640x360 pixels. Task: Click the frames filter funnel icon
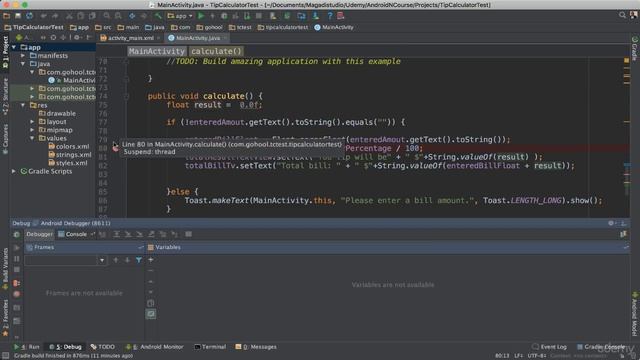(139, 260)
